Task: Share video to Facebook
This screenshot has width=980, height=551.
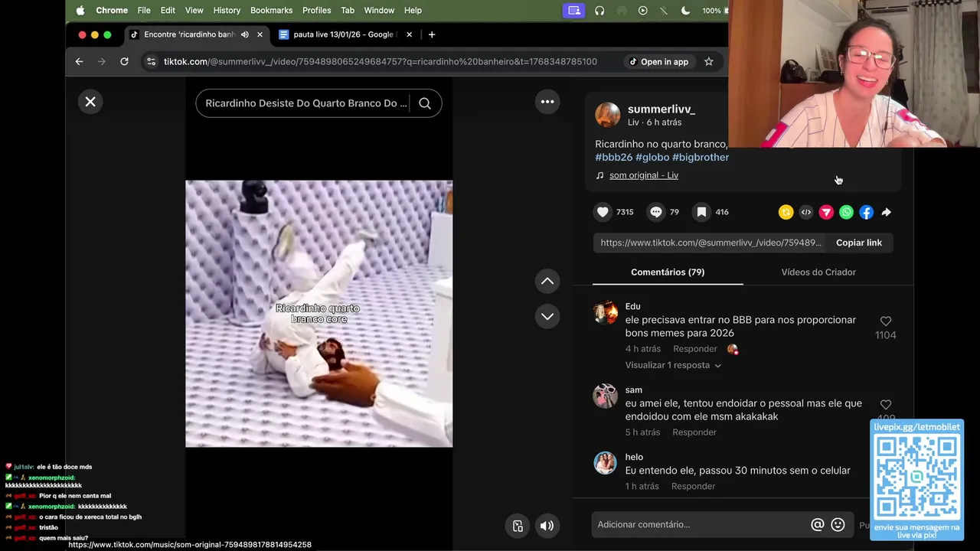Action: pyautogui.click(x=866, y=212)
